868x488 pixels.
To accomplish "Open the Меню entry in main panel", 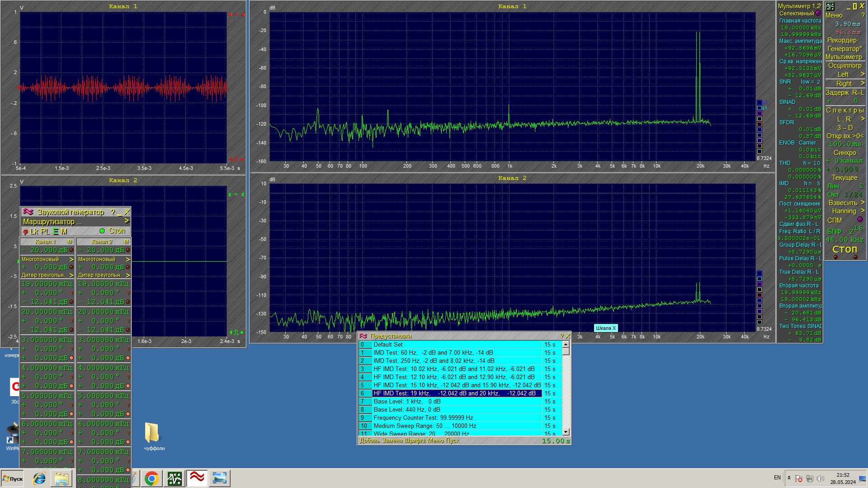I will pos(834,15).
